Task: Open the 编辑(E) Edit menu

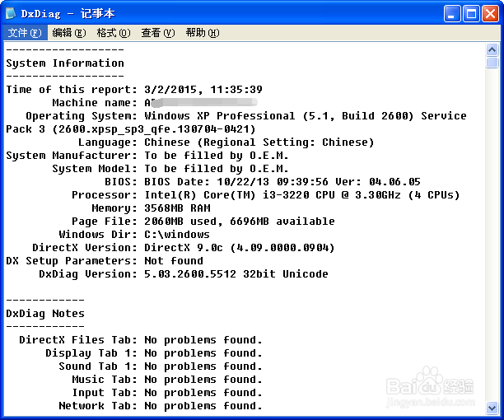Action: 69,33
